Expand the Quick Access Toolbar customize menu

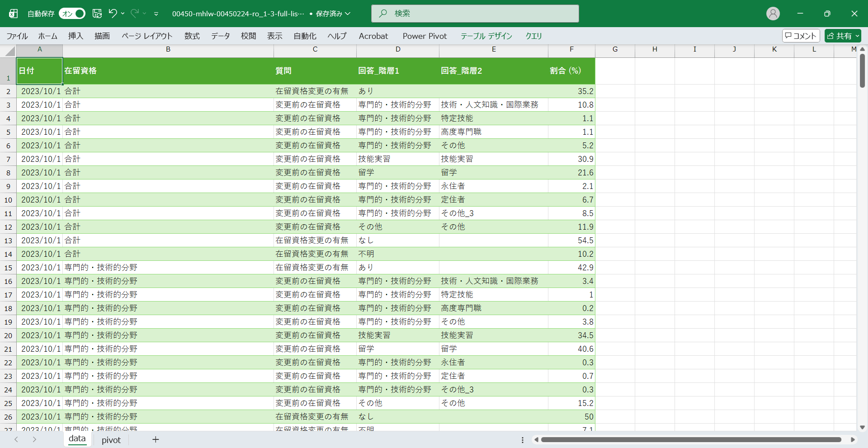(x=156, y=14)
